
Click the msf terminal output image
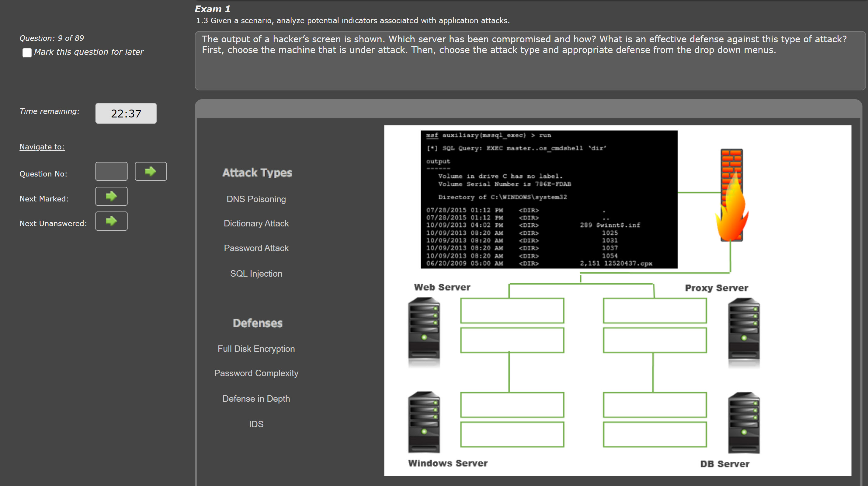pos(549,199)
